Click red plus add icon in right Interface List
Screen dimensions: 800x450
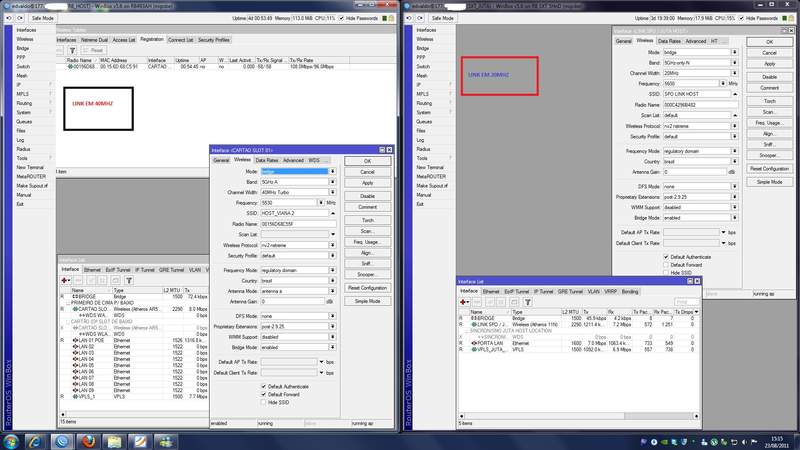(464, 302)
